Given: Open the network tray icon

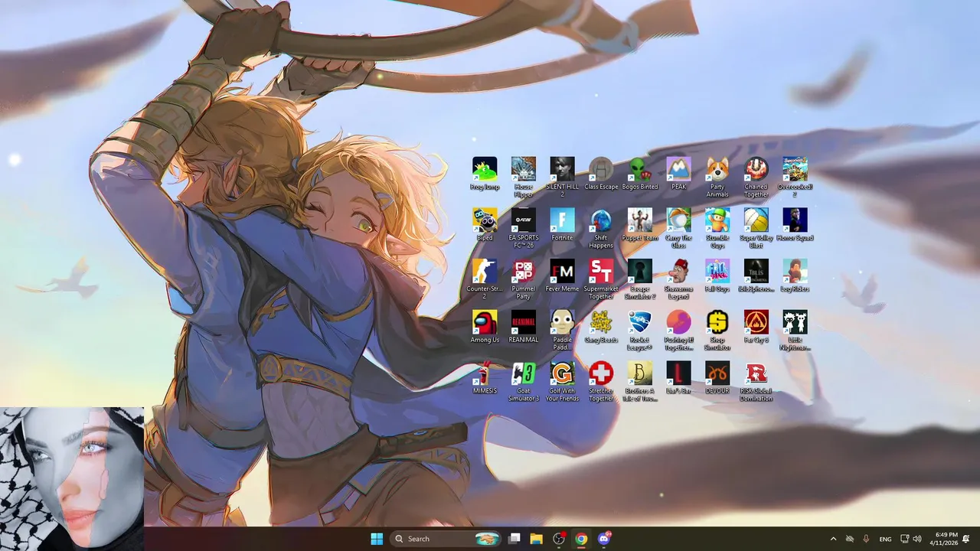Looking at the screenshot, I should tap(904, 539).
